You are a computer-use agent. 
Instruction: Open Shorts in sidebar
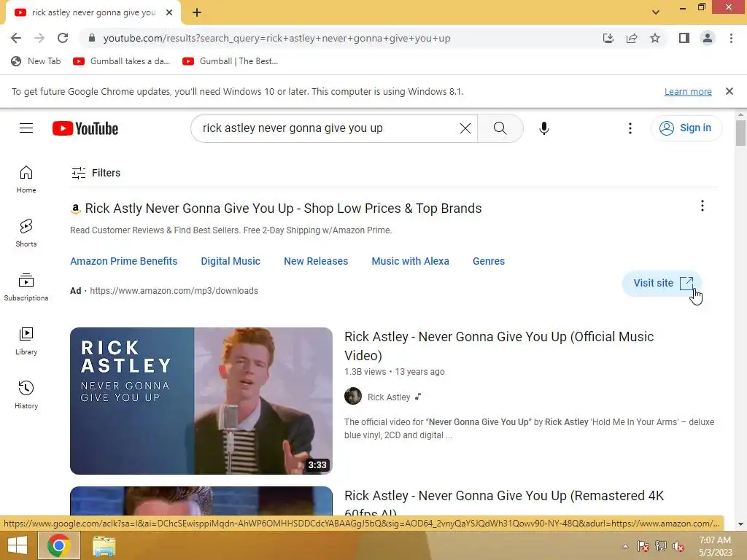tap(26, 233)
